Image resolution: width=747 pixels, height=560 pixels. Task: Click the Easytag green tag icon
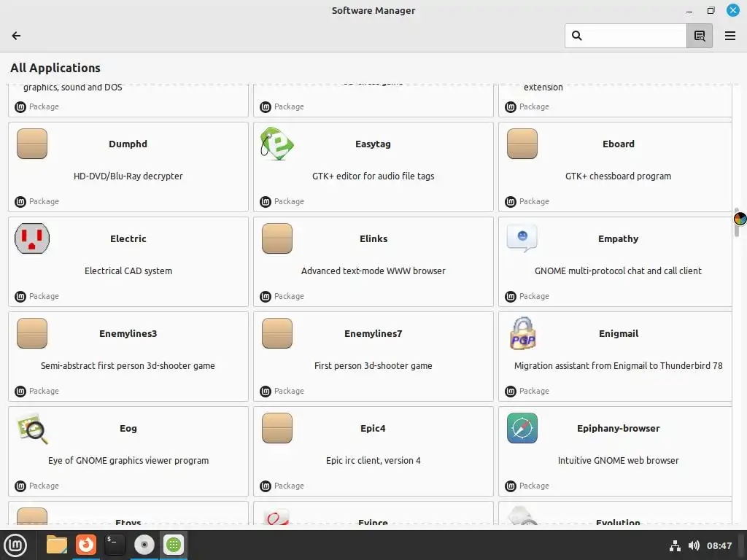(277, 144)
